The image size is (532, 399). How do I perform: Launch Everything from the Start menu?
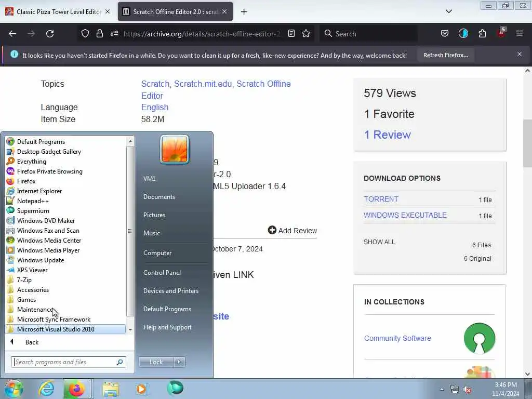coord(66,162)
